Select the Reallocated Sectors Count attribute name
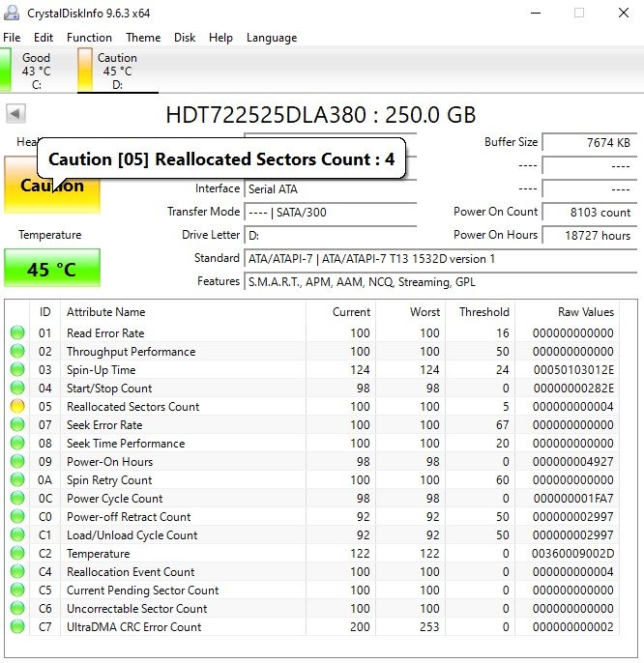 (x=132, y=406)
